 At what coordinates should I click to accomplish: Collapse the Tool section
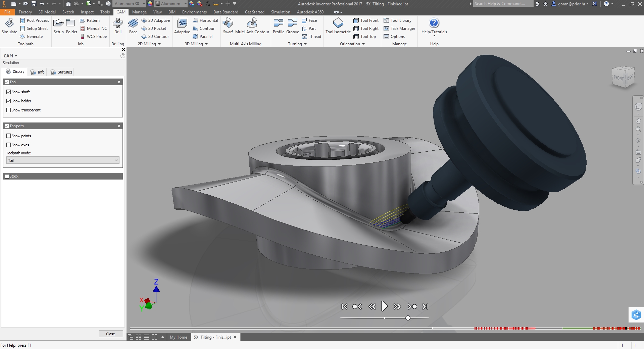click(119, 82)
